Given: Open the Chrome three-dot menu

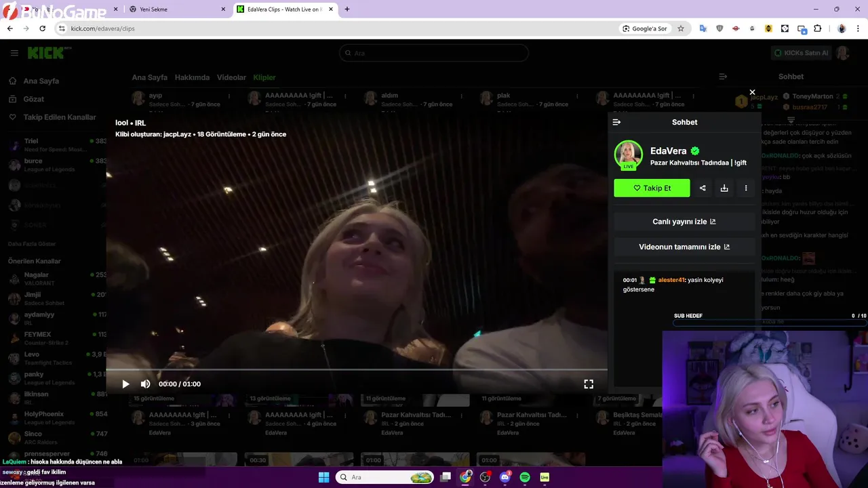Looking at the screenshot, I should (859, 28).
